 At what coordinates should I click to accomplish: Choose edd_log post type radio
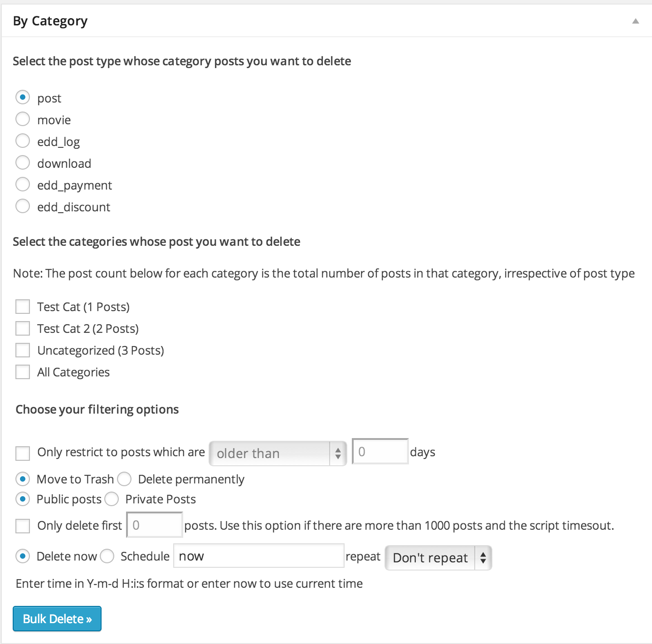[x=23, y=141]
